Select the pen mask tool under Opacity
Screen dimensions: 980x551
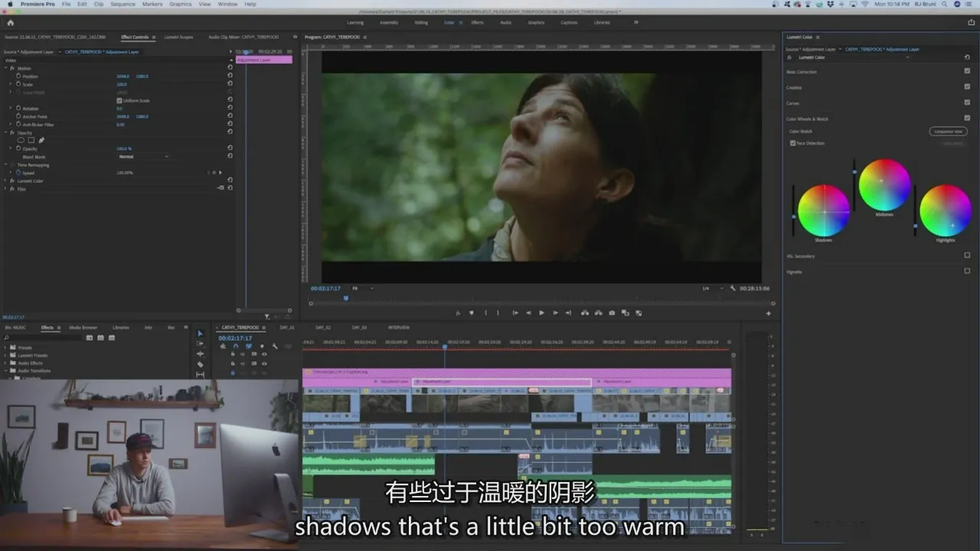click(41, 140)
